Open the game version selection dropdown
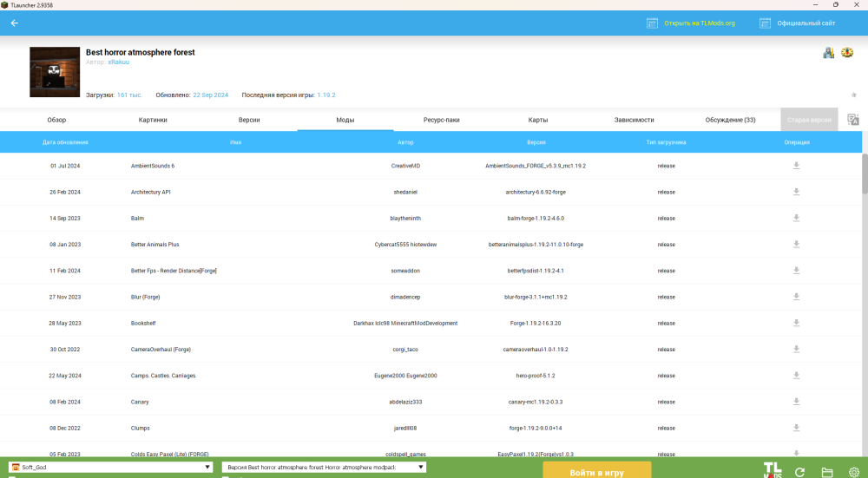Viewport: 868px width, 478px height. [x=324, y=468]
